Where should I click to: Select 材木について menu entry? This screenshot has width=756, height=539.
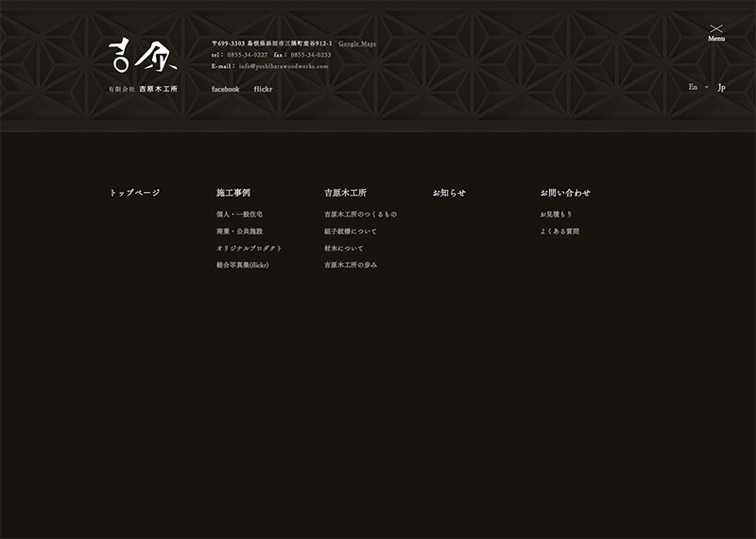(343, 249)
